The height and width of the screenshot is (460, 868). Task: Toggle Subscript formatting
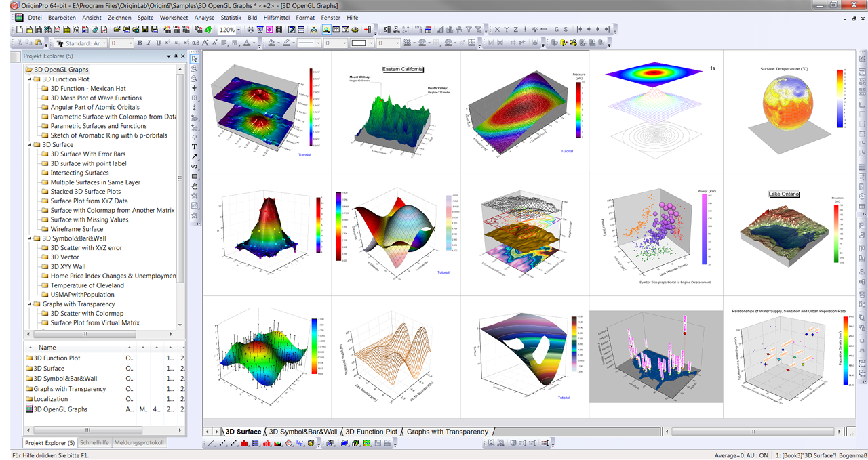pos(176,43)
